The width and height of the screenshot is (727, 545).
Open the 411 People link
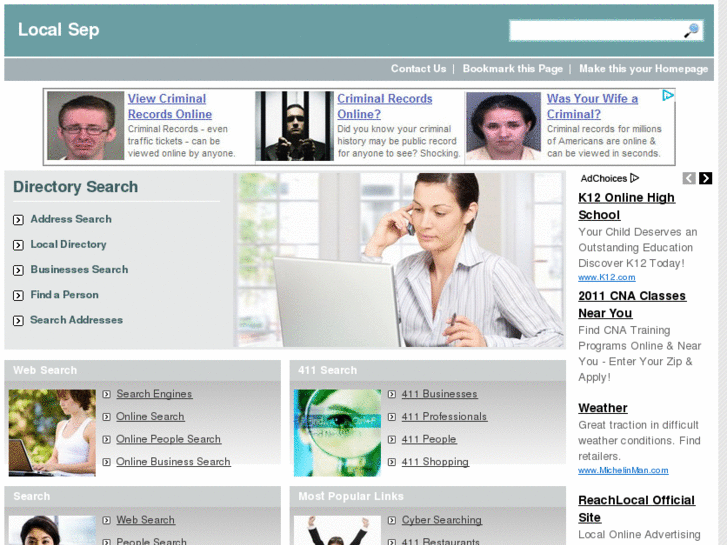coord(429,439)
